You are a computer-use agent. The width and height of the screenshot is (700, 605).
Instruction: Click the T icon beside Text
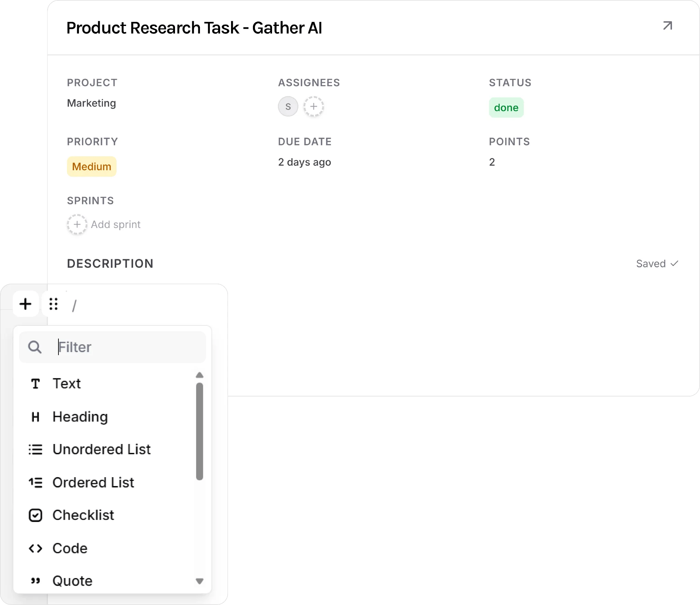(x=36, y=384)
